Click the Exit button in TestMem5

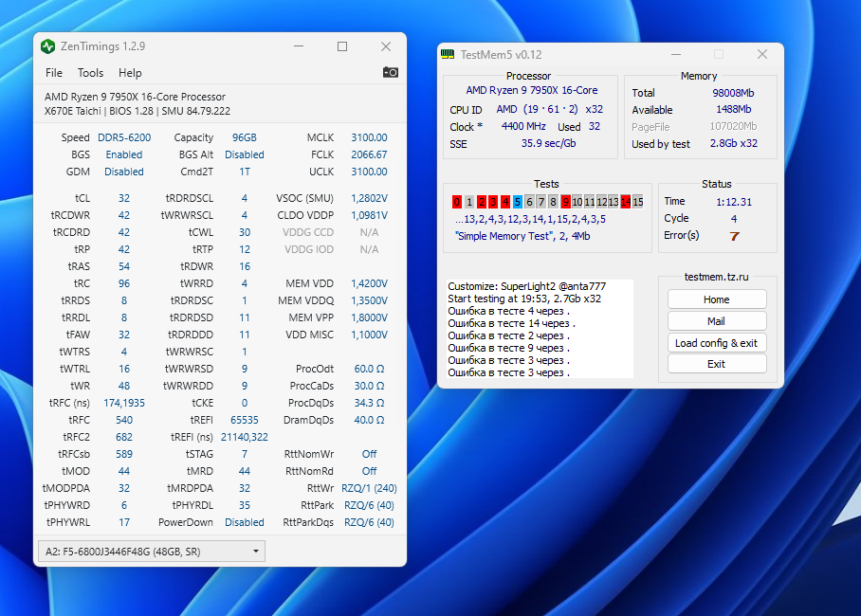717,364
